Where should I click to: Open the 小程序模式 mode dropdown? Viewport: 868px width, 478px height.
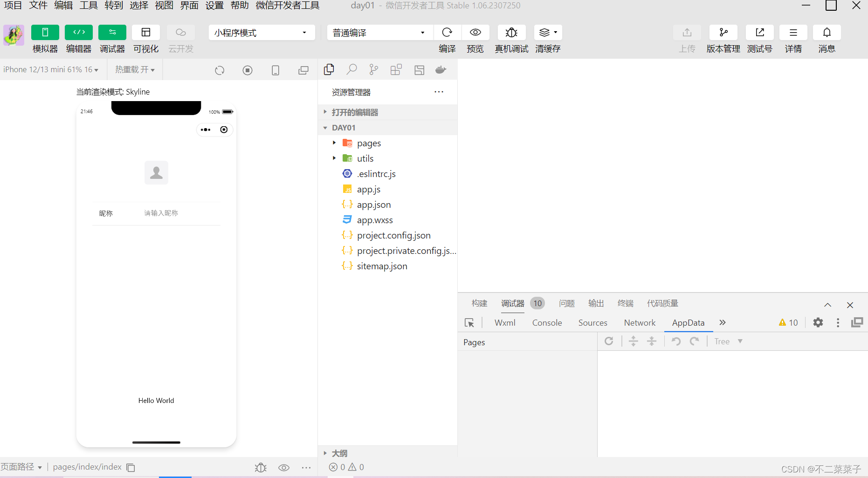(262, 33)
